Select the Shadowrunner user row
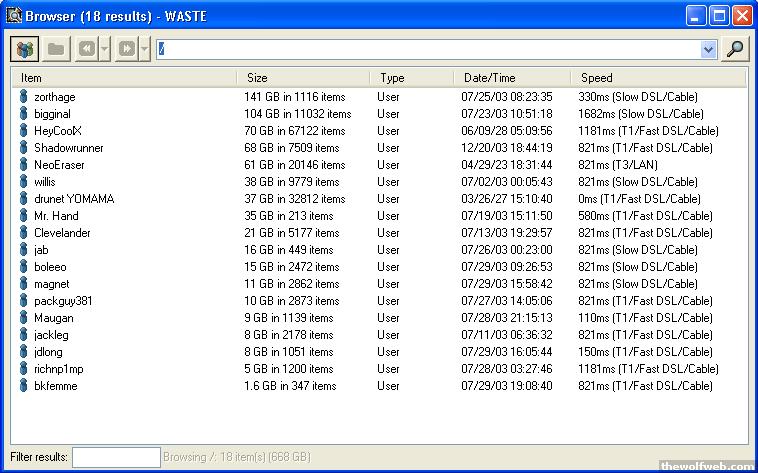This screenshot has width=758, height=473. 69,148
